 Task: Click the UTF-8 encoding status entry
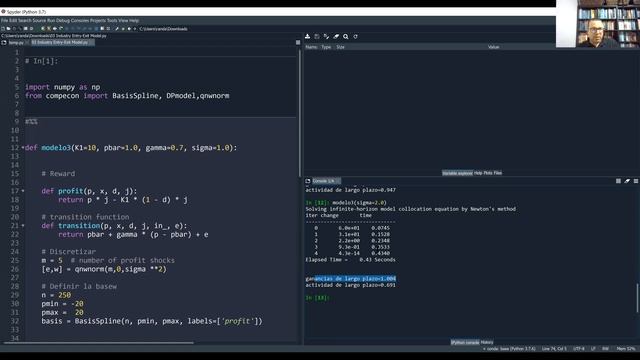[x=579, y=349]
